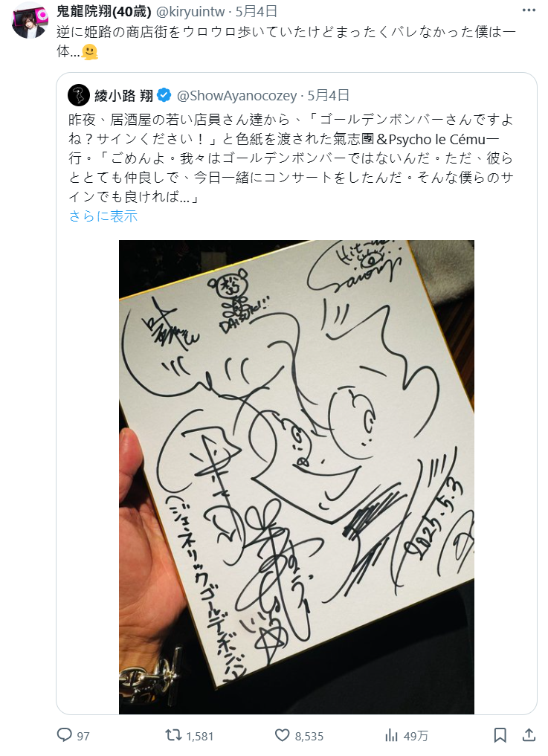Open the 綾小路 翔 display name
The image size is (548, 756).
click(x=124, y=95)
